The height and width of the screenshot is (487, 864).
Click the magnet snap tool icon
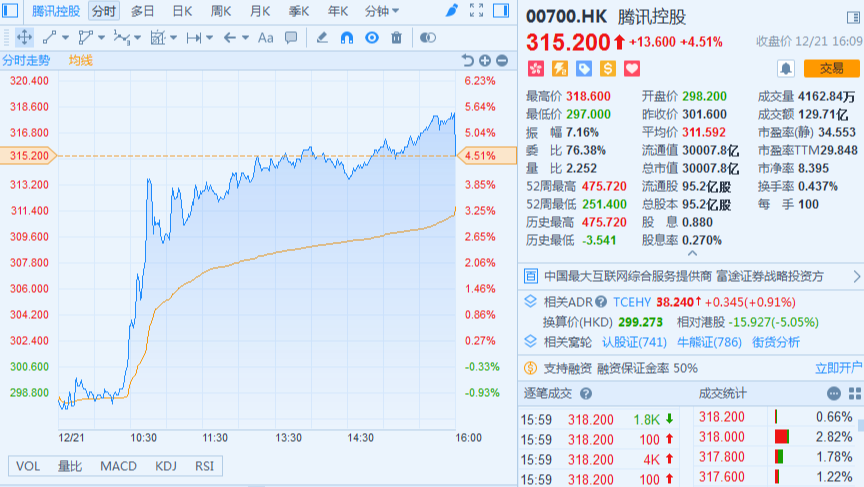click(347, 38)
